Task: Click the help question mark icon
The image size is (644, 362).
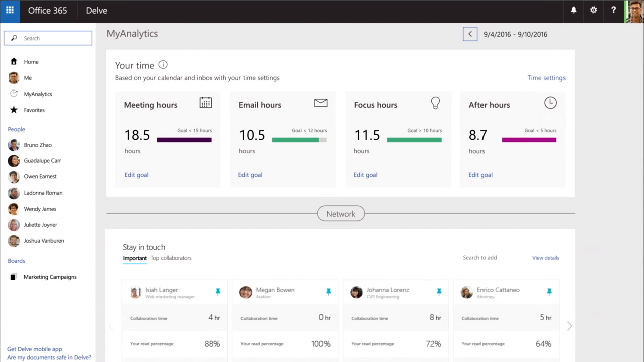Action: coord(613,11)
